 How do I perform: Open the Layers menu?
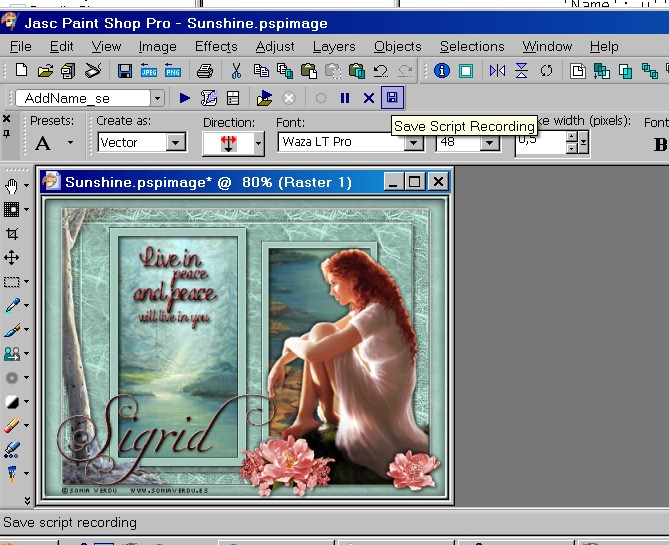(x=334, y=47)
